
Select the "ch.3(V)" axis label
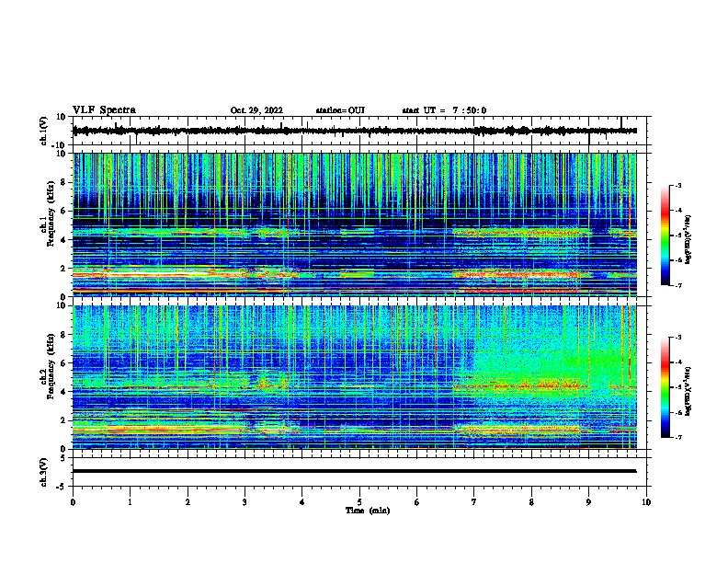pos(44,472)
